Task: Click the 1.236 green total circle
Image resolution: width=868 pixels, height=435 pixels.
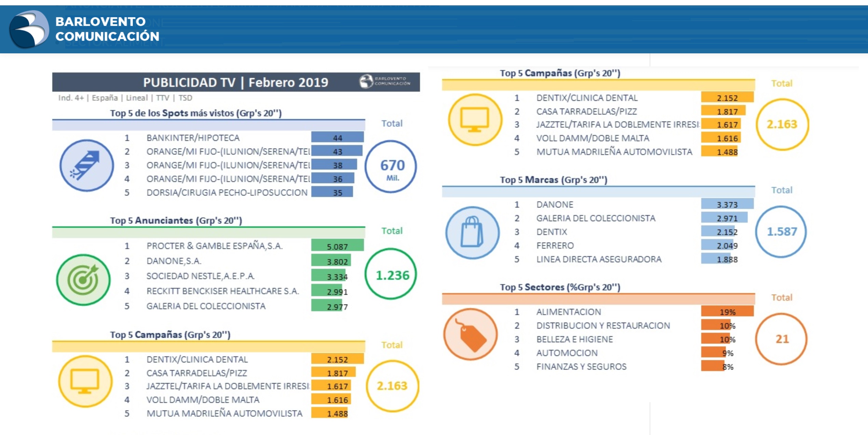Action: pyautogui.click(x=391, y=274)
